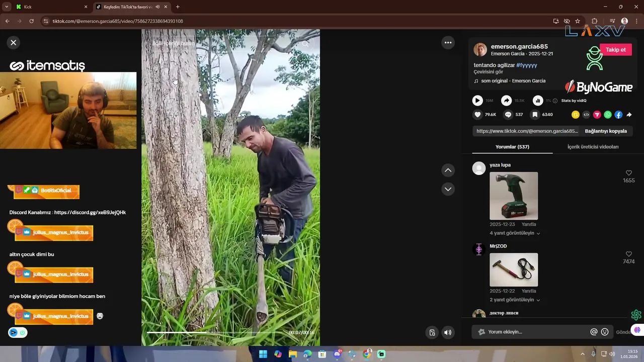Click the address bar URL

pos(118,21)
